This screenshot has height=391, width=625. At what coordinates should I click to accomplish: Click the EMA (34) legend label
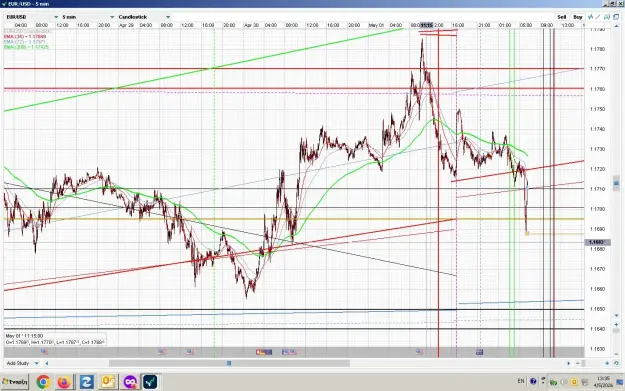25,37
